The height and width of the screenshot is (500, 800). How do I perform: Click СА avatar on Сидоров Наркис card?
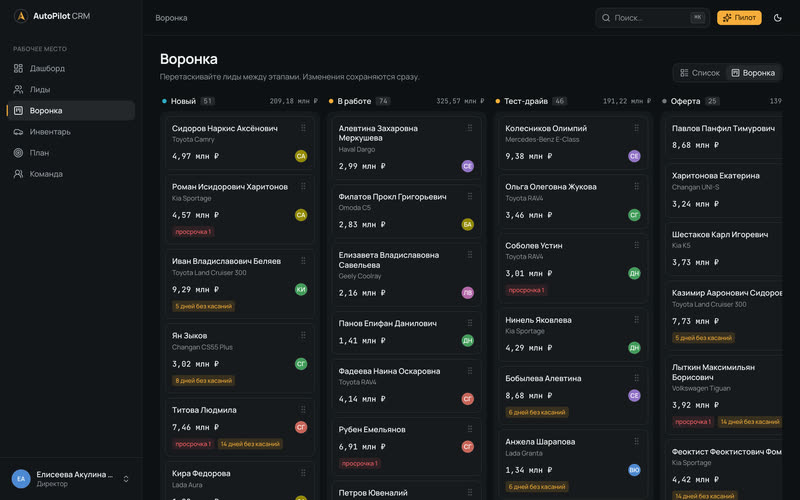[x=301, y=156]
